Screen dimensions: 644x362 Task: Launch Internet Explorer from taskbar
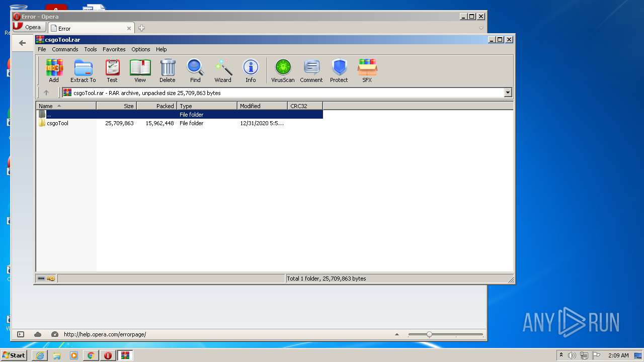[x=40, y=355]
